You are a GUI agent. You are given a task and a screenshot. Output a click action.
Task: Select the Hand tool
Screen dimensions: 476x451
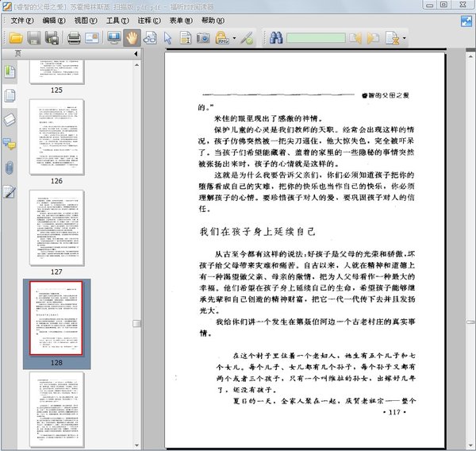tap(132, 38)
